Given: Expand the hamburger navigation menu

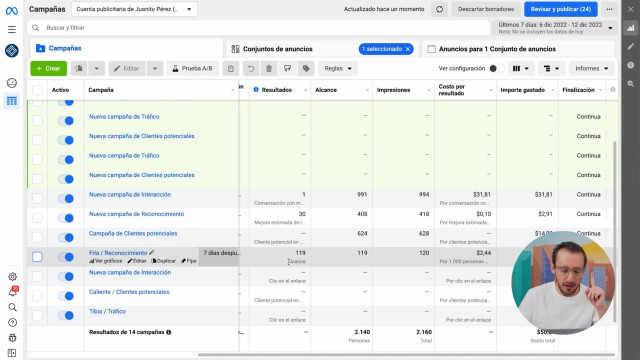Looking at the screenshot, I should 12,29.
